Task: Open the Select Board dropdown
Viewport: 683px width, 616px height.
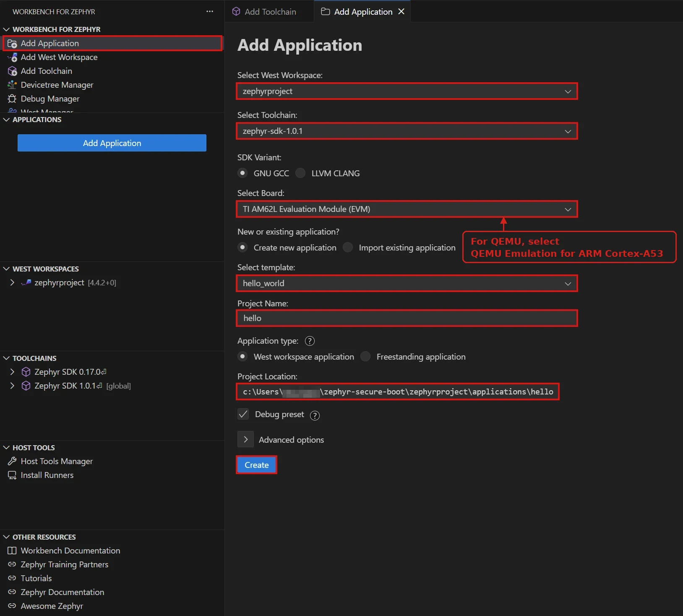Action: (x=407, y=209)
